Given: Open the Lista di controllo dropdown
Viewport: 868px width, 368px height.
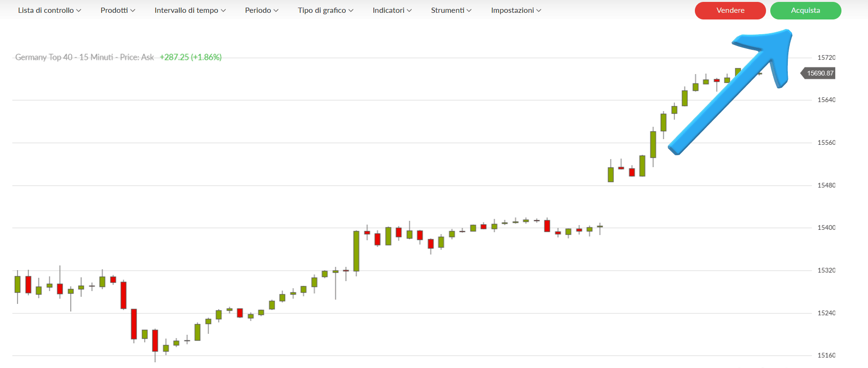Looking at the screenshot, I should [49, 10].
